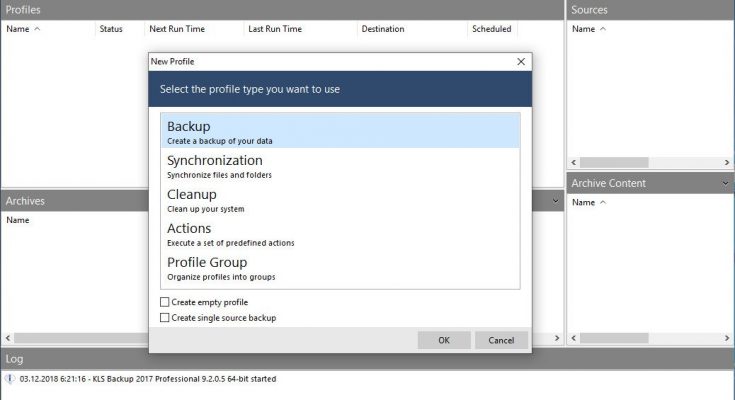Choose the Synchronization profile type
The height and width of the screenshot is (400, 735).
click(x=340, y=165)
